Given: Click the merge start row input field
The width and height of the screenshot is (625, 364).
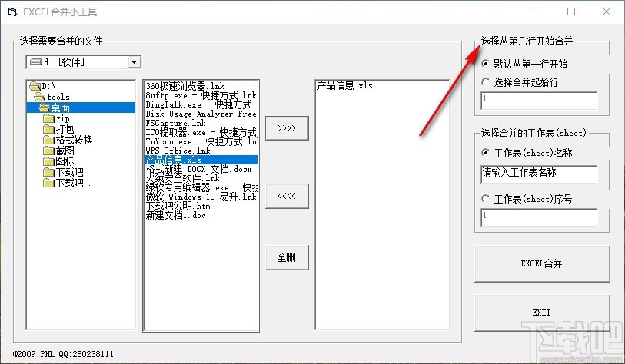Looking at the screenshot, I should [x=539, y=101].
